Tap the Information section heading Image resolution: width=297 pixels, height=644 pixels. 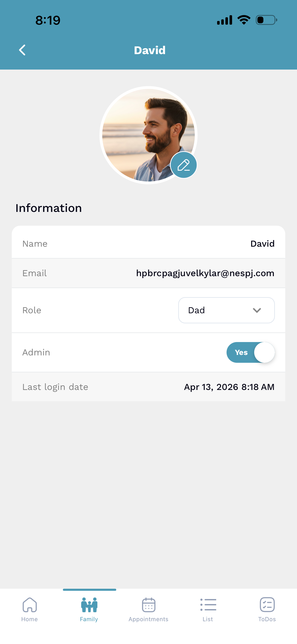coord(49,208)
